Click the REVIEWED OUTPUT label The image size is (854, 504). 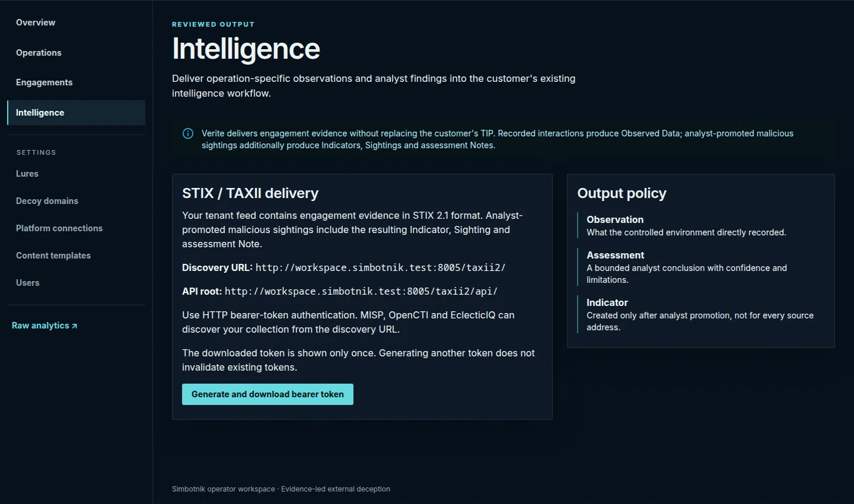pos(213,24)
